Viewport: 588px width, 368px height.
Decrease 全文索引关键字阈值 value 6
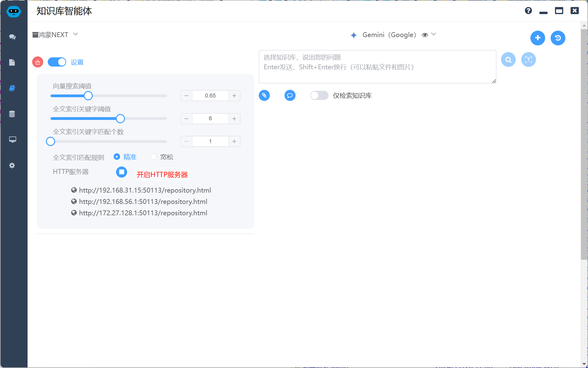(187, 118)
